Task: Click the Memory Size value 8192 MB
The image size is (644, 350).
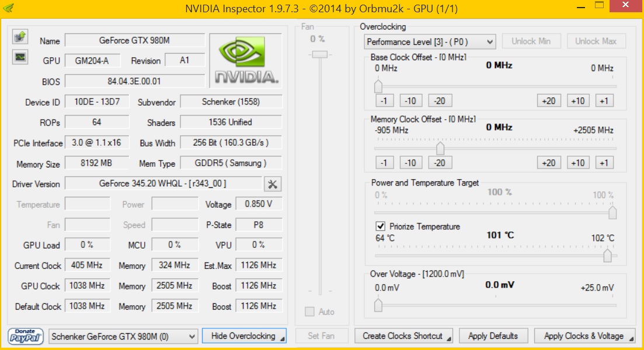Action: click(x=97, y=163)
